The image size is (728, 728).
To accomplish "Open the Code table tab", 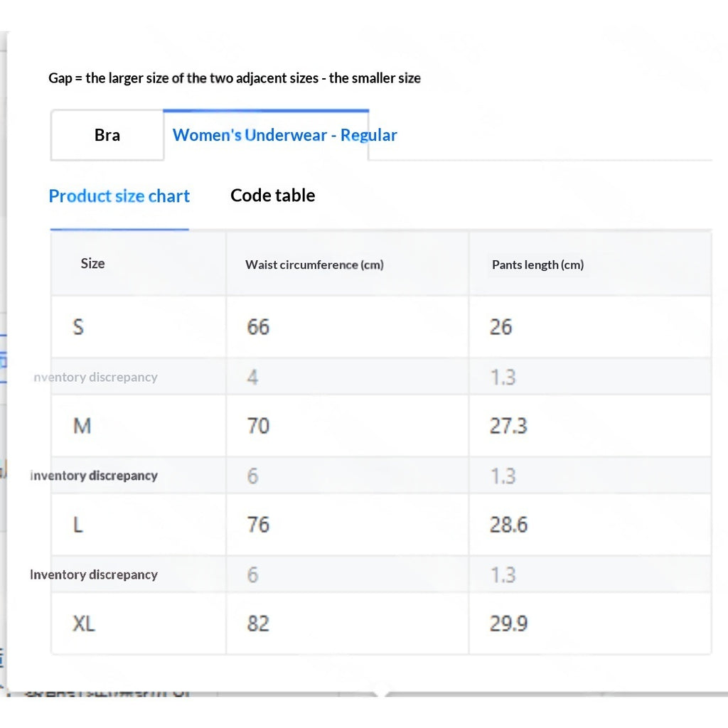I will [x=272, y=196].
